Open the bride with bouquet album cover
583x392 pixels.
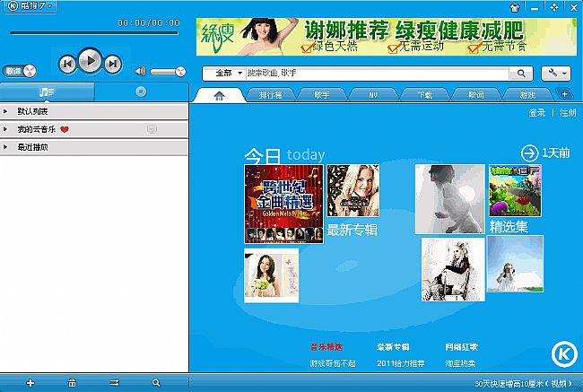tap(272, 275)
